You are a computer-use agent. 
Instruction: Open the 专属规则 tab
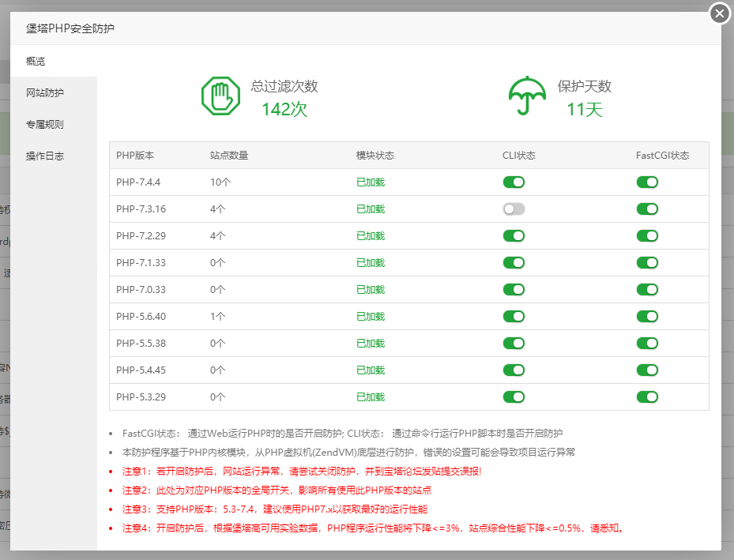tap(44, 124)
